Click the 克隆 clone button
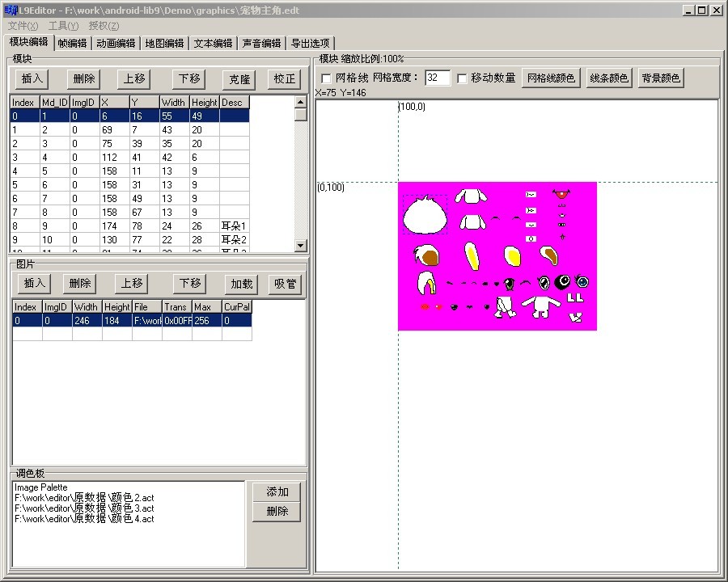Image resolution: width=728 pixels, height=582 pixels. [x=239, y=79]
